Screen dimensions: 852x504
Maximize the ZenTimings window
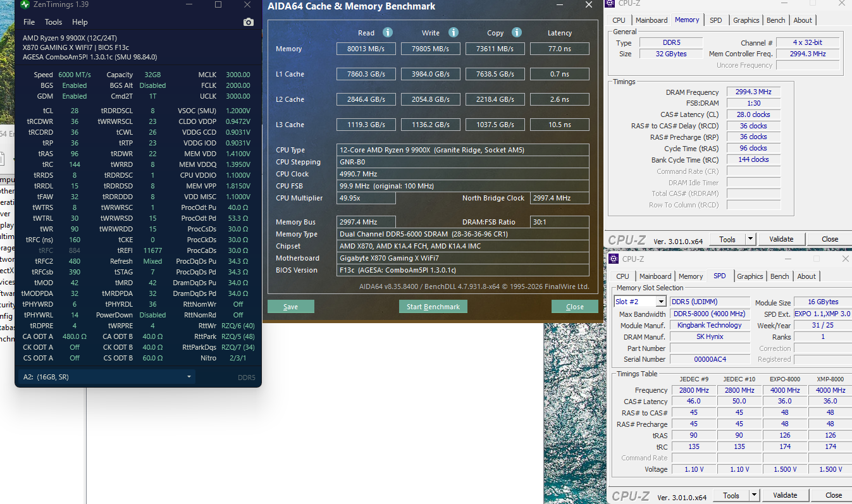point(218,4)
